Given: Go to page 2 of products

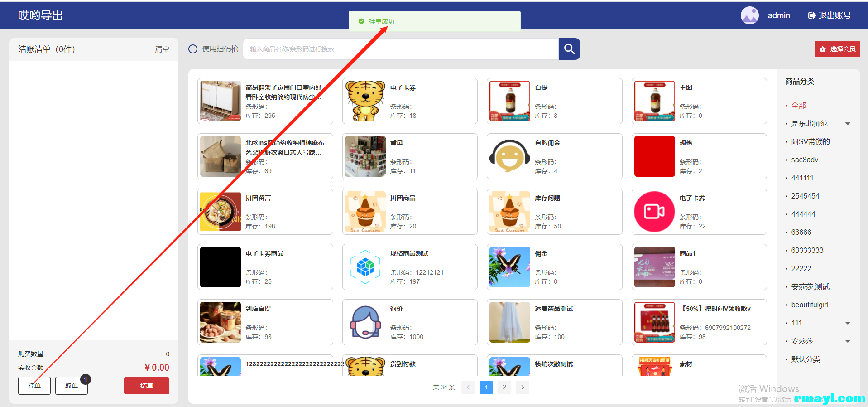Looking at the screenshot, I should pyautogui.click(x=504, y=388).
